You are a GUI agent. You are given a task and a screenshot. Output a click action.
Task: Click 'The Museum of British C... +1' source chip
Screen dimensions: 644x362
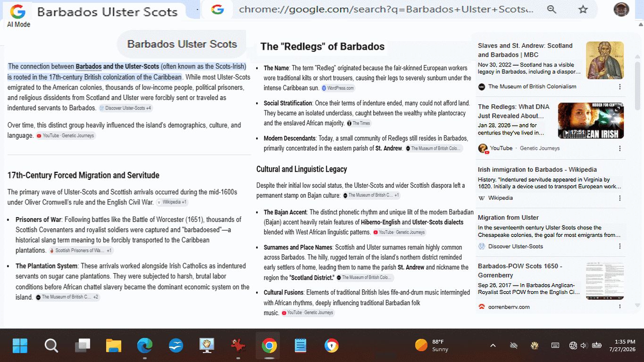point(371,195)
